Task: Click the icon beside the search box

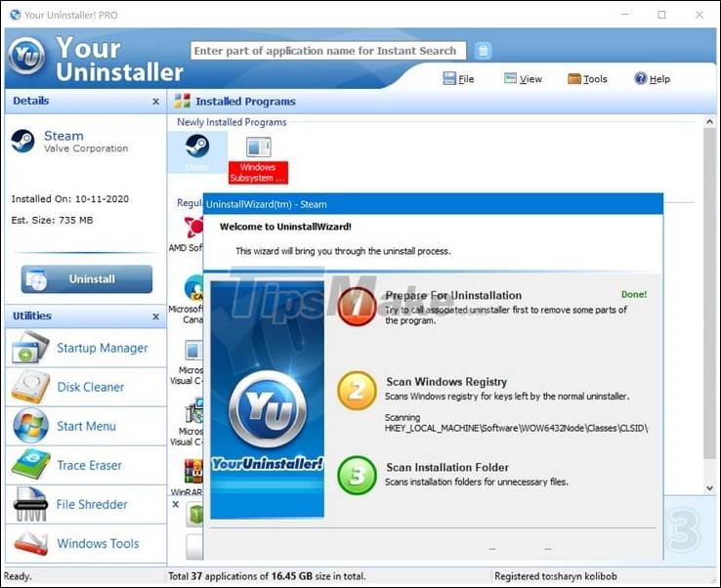Action: (x=484, y=51)
